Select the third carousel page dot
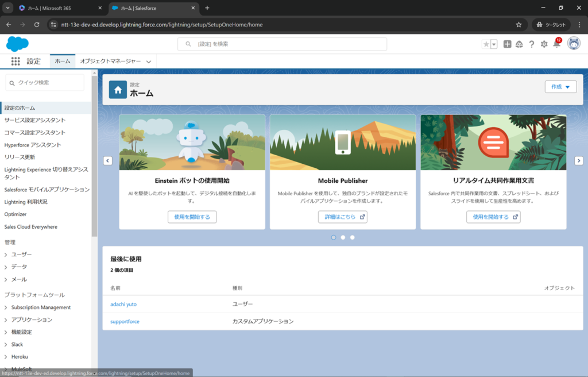588x377 pixels. [x=352, y=237]
